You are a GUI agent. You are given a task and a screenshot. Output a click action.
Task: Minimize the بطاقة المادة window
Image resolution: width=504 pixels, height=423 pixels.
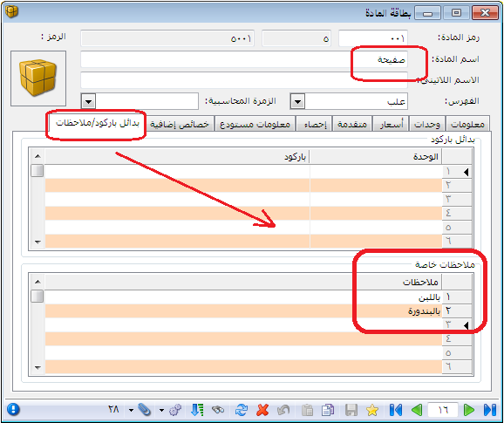tap(427, 13)
